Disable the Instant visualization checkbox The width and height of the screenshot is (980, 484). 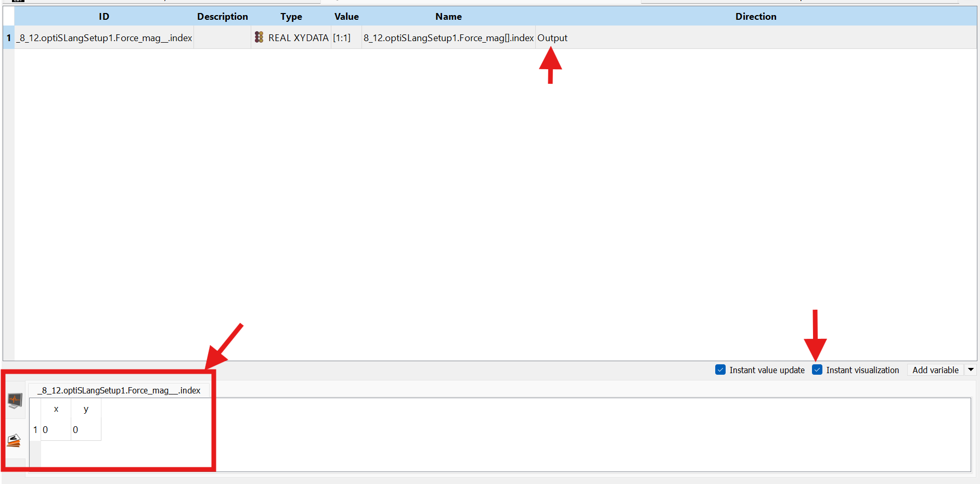click(x=817, y=370)
